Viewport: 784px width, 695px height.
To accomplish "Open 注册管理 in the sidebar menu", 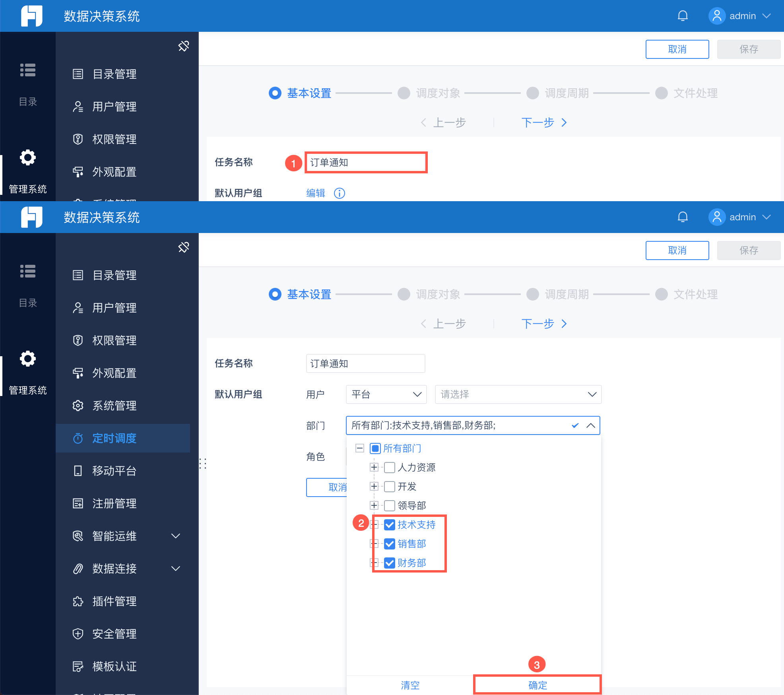I will point(114,503).
